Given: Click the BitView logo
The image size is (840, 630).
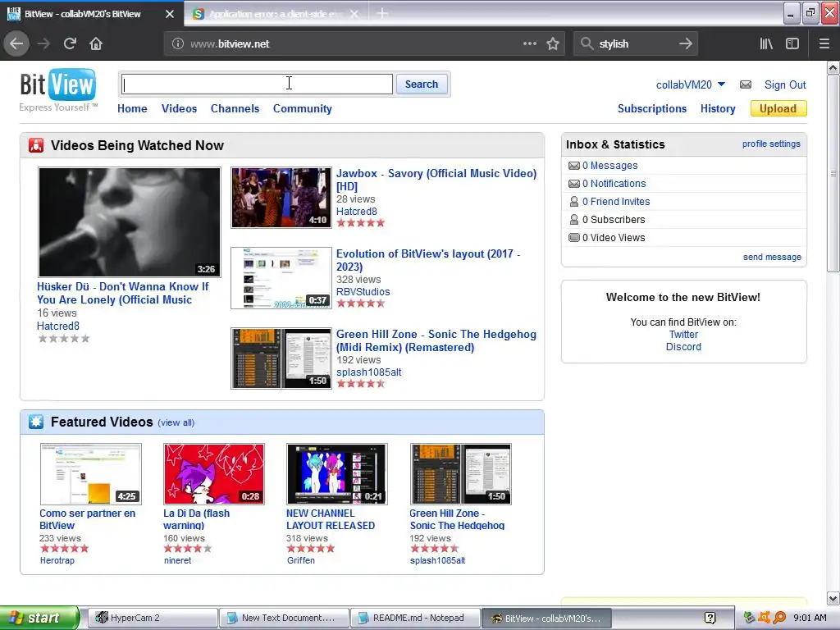Looking at the screenshot, I should click(x=58, y=84).
